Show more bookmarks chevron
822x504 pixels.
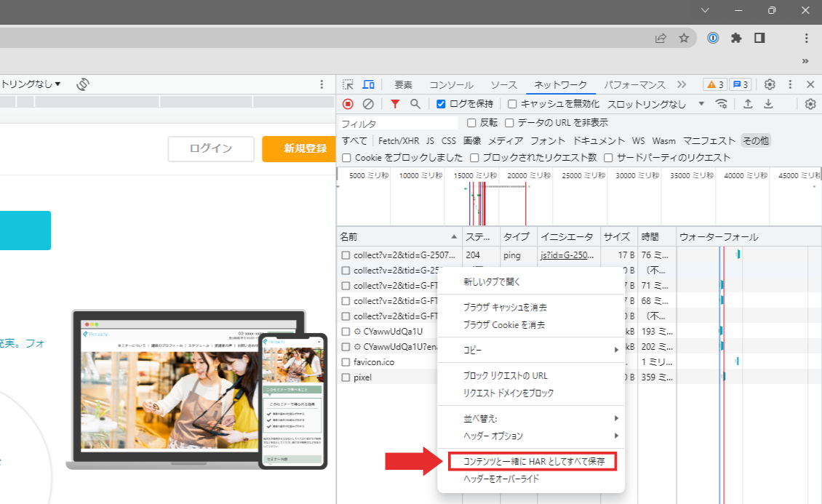(805, 61)
